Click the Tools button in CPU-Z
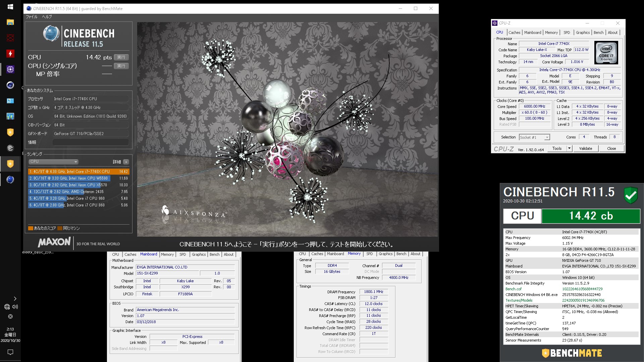644x362 pixels. click(x=557, y=148)
